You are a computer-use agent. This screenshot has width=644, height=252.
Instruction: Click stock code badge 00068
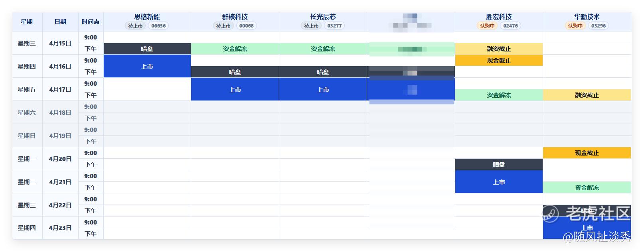[247, 26]
